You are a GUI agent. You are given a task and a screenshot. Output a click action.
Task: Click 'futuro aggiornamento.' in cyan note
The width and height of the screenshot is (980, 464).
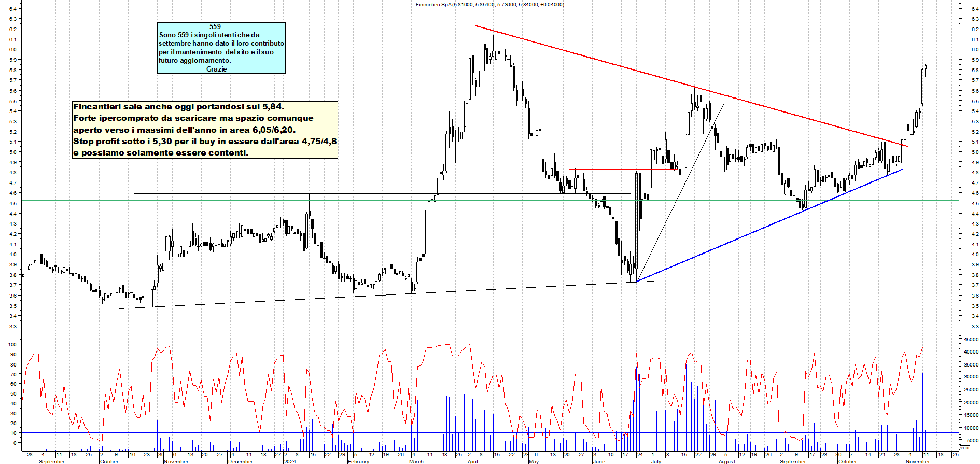click(x=195, y=60)
